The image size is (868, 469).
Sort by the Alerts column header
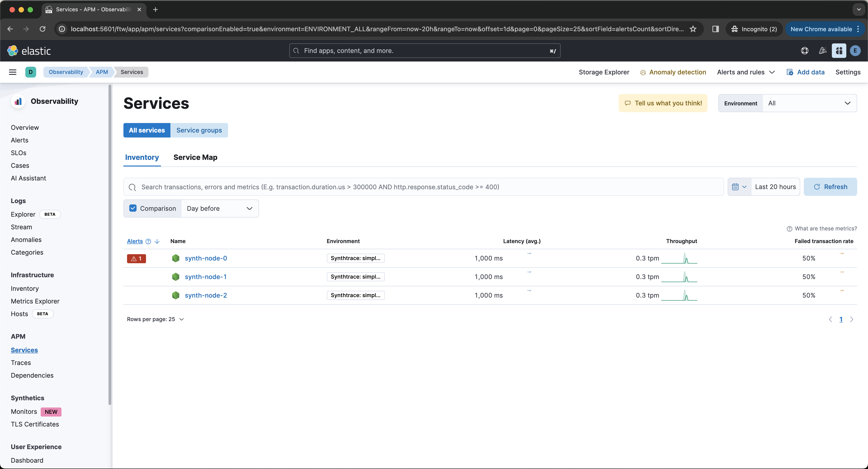pos(135,241)
